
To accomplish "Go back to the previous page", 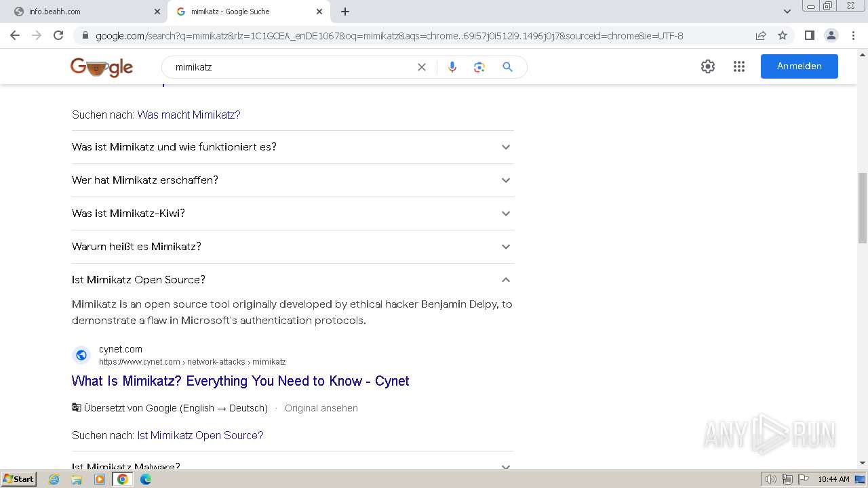I will tap(15, 35).
